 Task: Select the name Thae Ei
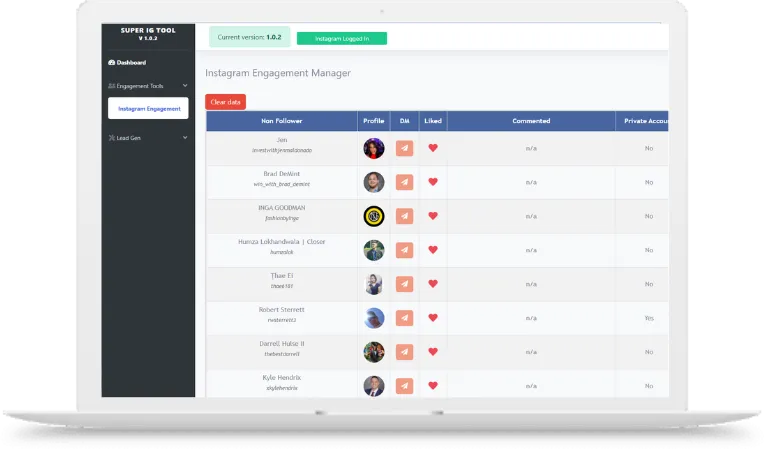point(282,276)
